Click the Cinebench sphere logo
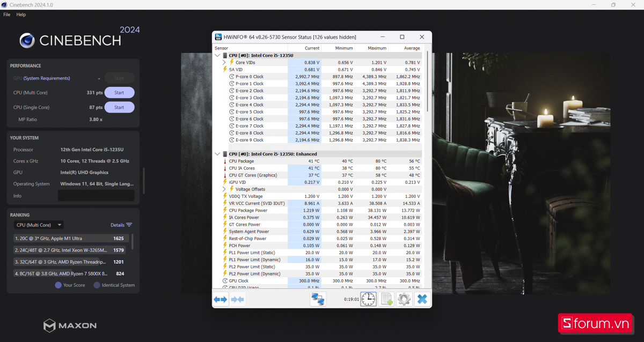 point(27,40)
